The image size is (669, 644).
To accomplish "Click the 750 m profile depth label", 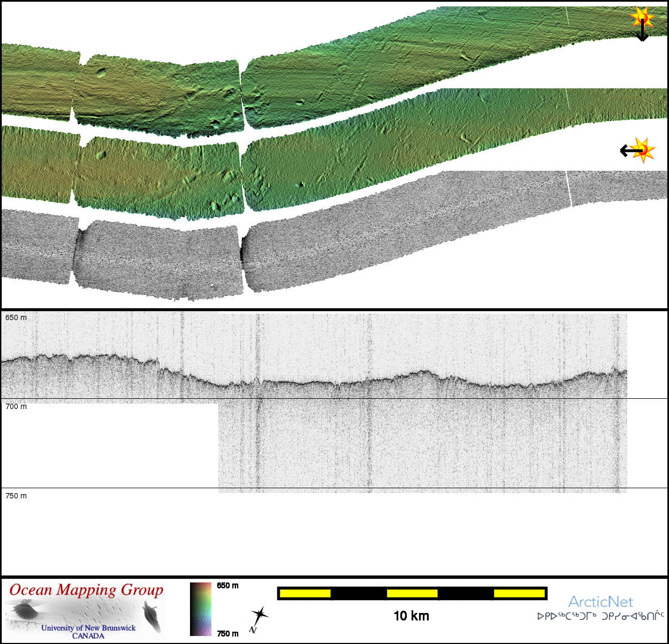I will [x=16, y=496].
